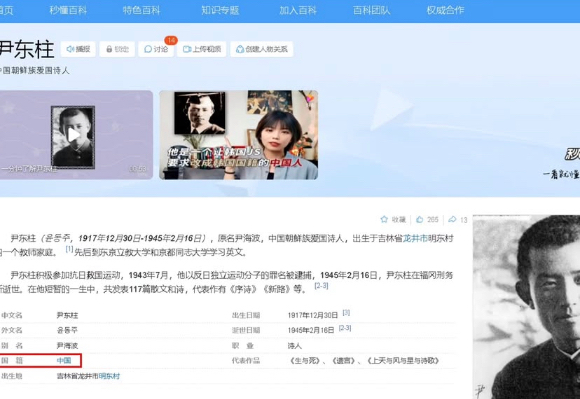Click the thumbs-up like icon
The height and width of the screenshot is (399, 580).
(x=419, y=220)
